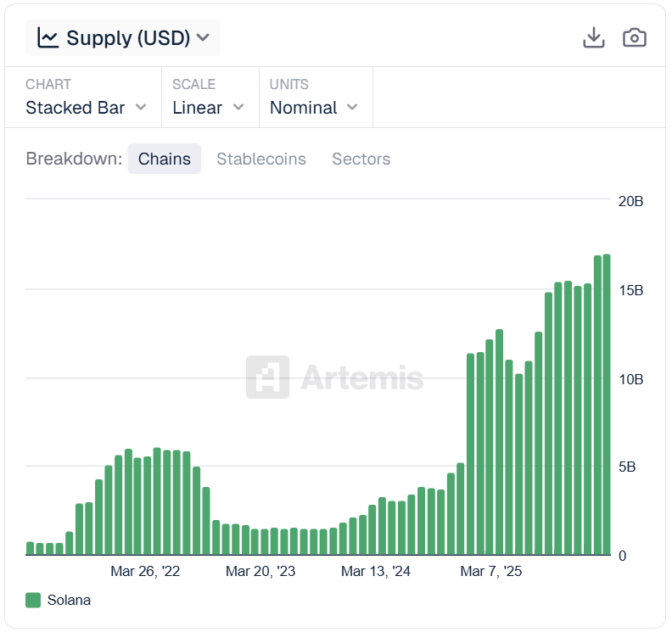Click the 20B y-axis label
Viewport: 672px width, 632px height.
(630, 202)
